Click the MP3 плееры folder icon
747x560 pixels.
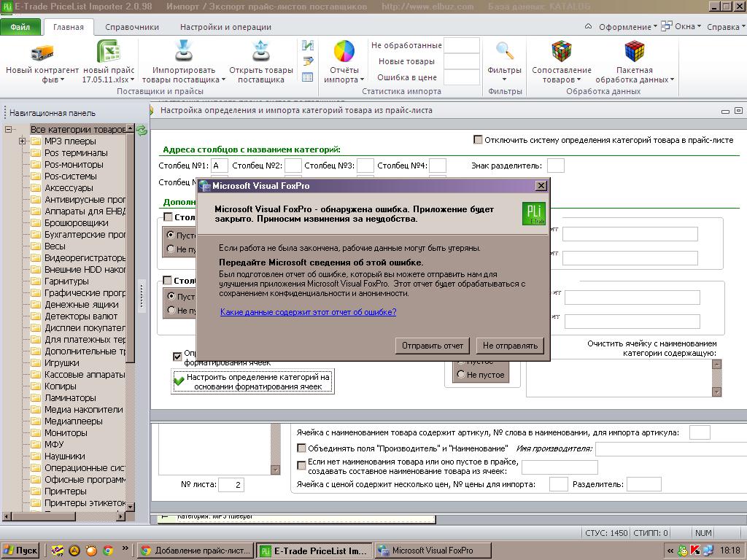[x=36, y=141]
